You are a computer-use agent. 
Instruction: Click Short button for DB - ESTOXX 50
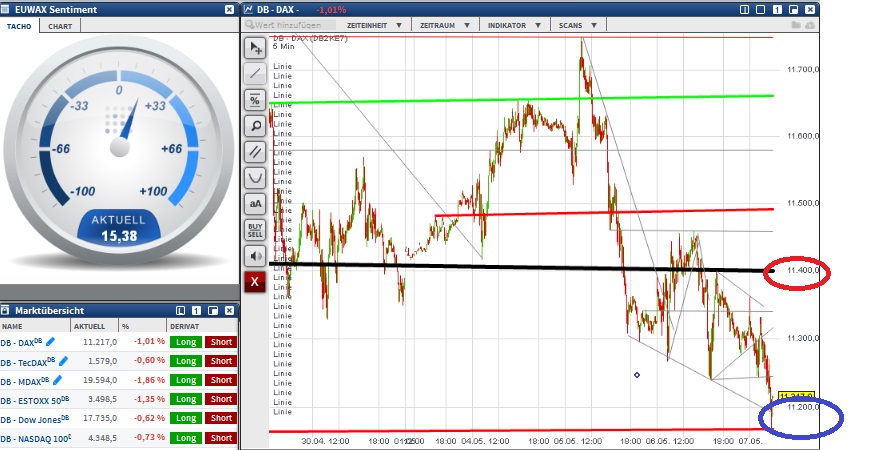click(x=221, y=399)
